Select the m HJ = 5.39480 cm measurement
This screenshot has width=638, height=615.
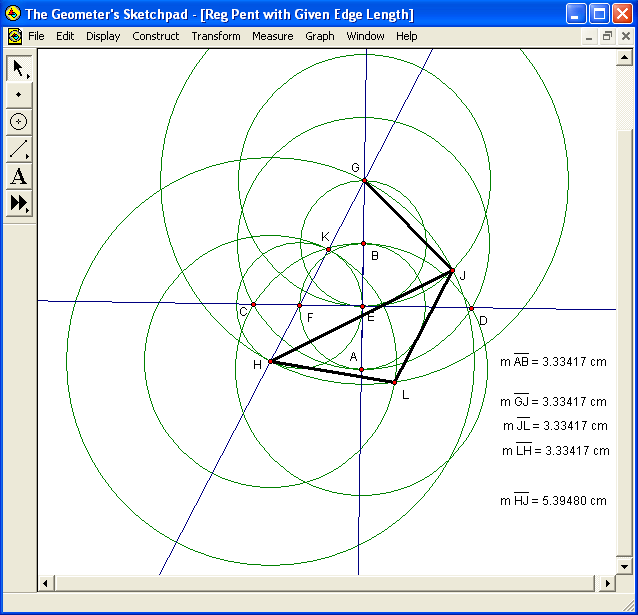pos(554,501)
